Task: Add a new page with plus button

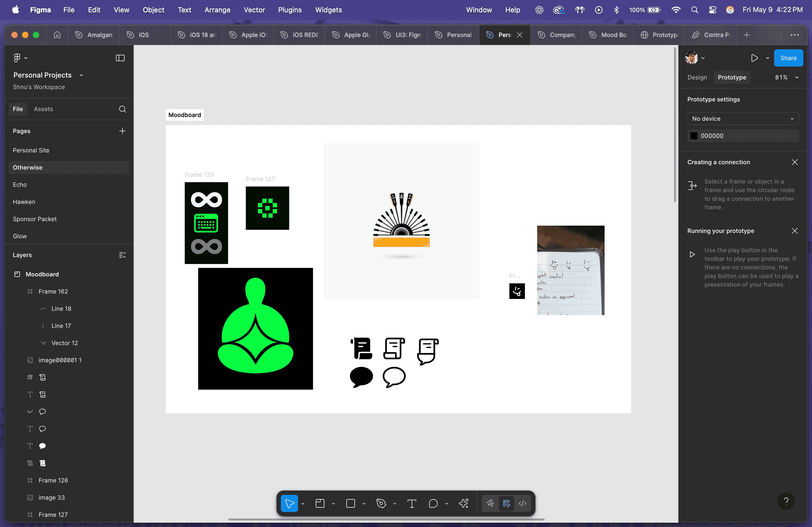Action: pyautogui.click(x=122, y=131)
